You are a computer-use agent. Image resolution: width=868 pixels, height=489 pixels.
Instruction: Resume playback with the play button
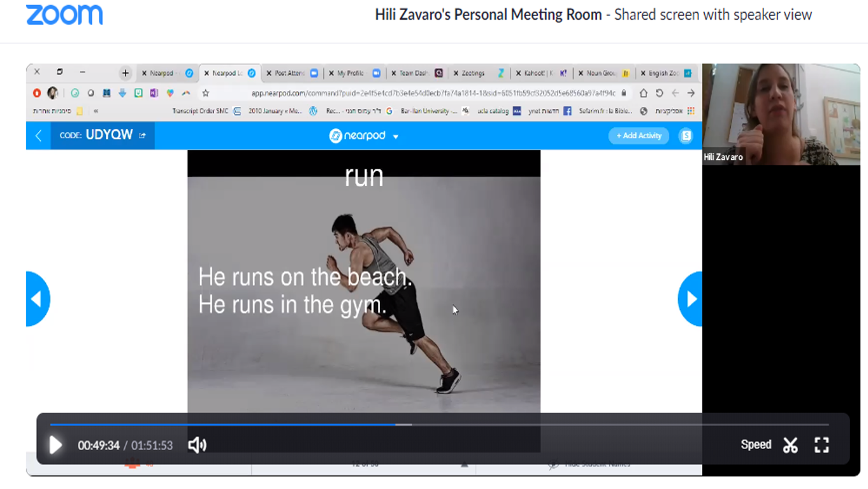55,444
